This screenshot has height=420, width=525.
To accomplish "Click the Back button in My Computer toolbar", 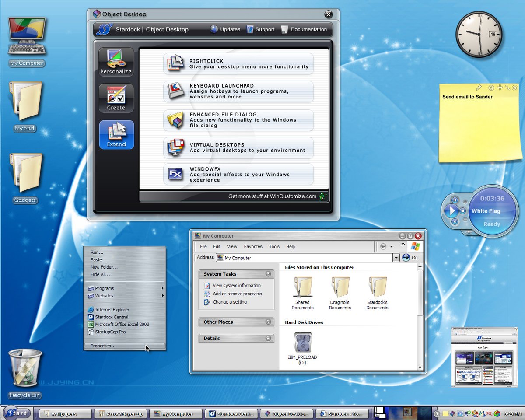I will pyautogui.click(x=383, y=246).
